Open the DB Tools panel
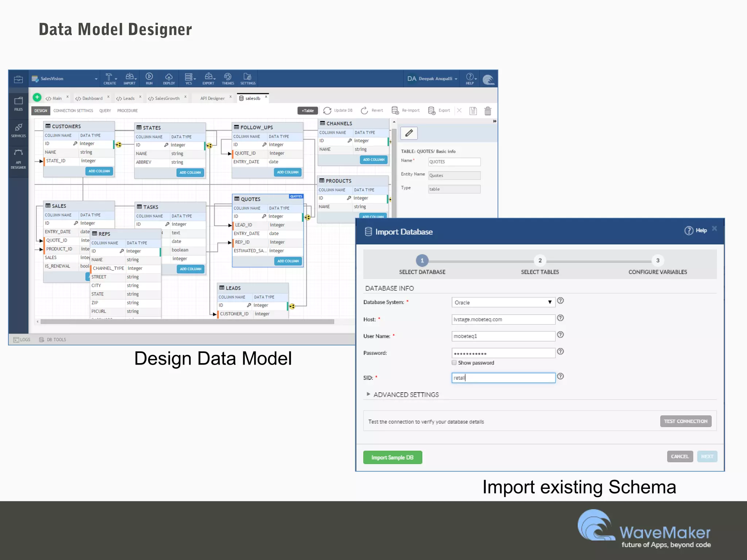 (53, 339)
